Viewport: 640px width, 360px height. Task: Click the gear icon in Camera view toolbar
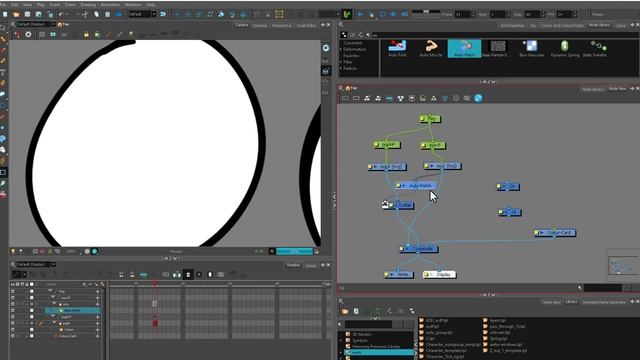click(28, 34)
